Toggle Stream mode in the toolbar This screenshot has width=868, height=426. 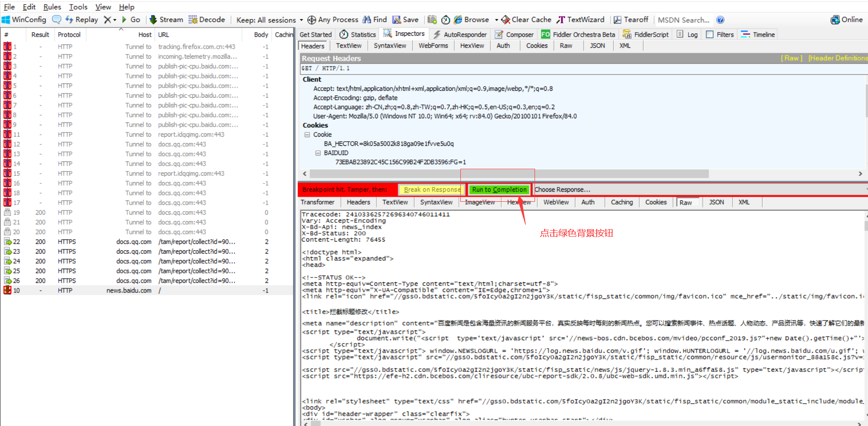[166, 20]
